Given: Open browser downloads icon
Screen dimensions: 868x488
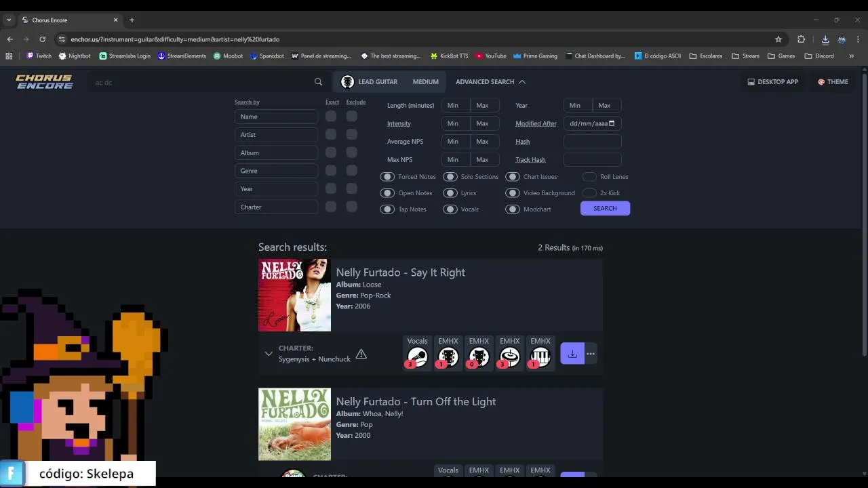Looking at the screenshot, I should point(825,39).
